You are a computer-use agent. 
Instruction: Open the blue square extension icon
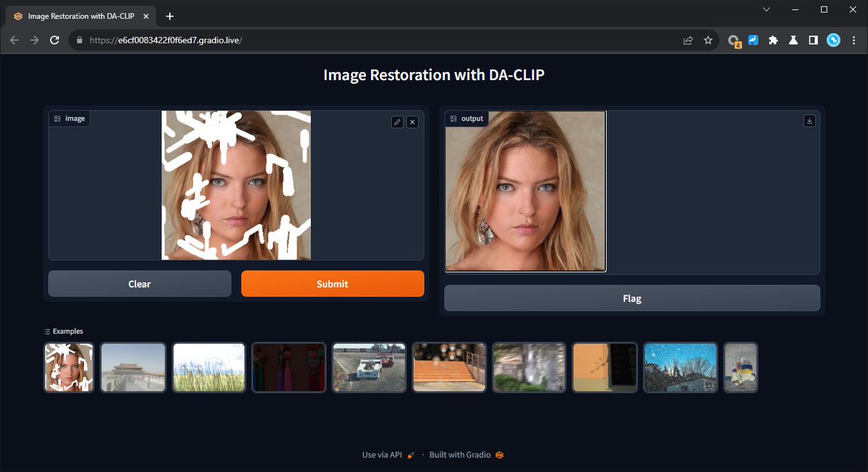pos(753,40)
